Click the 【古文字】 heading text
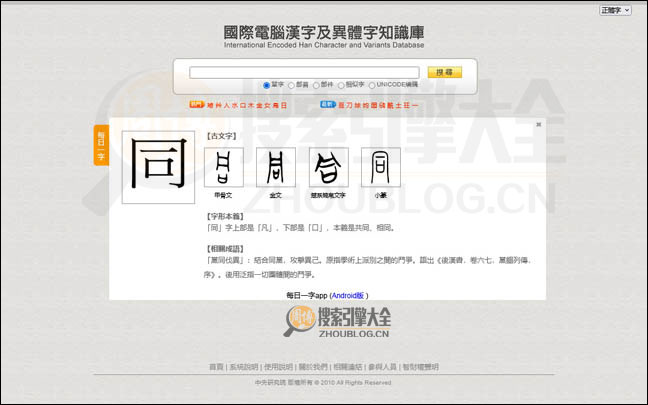 tap(221, 136)
